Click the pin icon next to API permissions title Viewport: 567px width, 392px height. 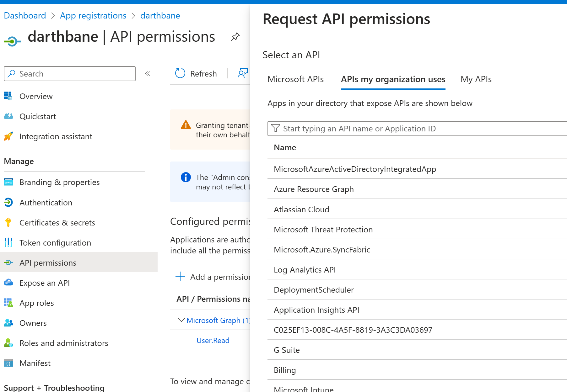235,37
